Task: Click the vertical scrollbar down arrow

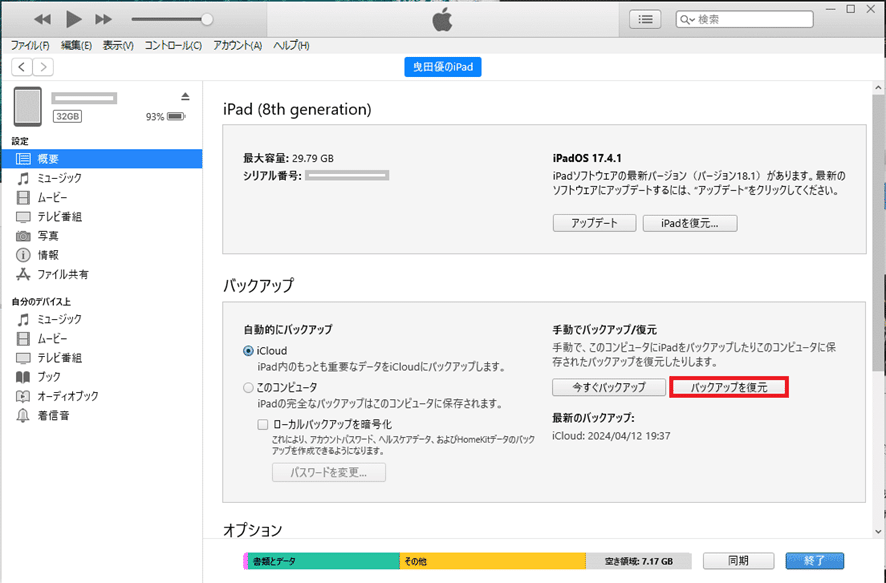Action: coord(878,531)
